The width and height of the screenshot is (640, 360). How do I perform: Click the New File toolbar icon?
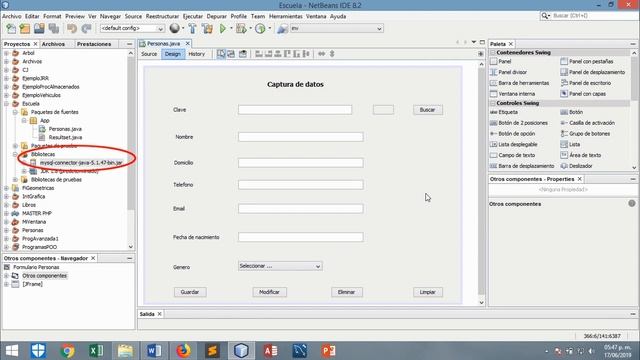click(x=11, y=29)
